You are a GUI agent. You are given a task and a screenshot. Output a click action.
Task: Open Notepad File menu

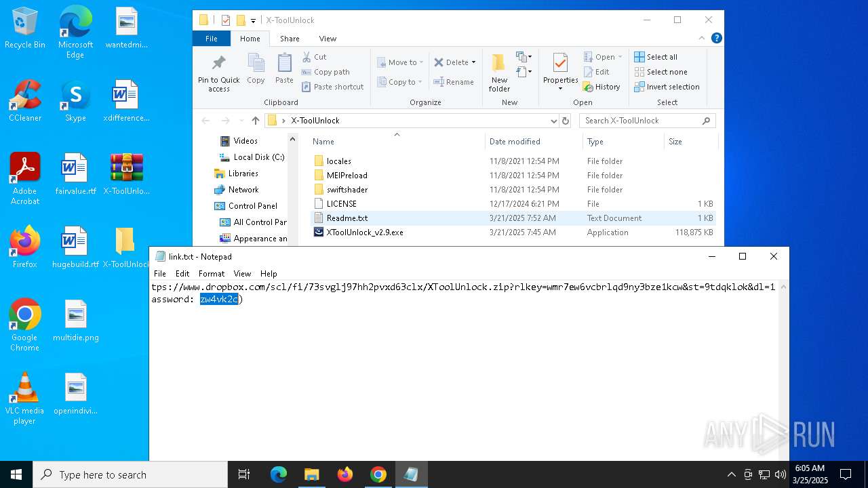pyautogui.click(x=160, y=274)
